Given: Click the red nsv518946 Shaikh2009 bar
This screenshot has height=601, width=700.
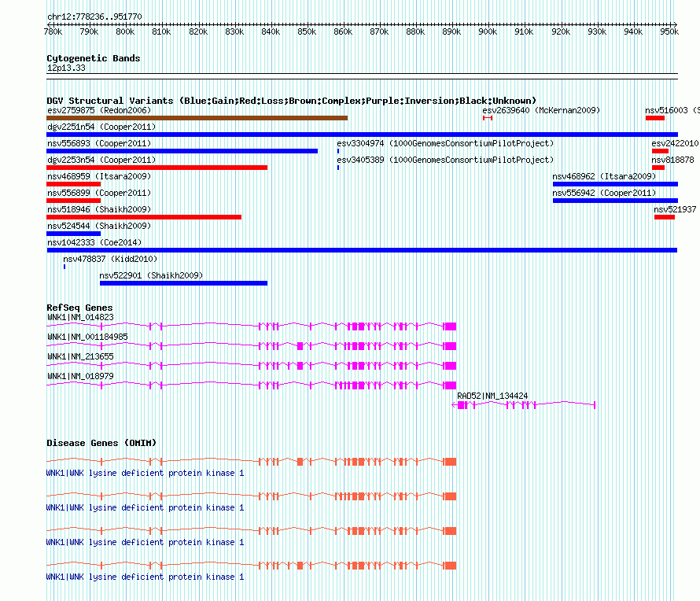Looking at the screenshot, I should 144,217.
